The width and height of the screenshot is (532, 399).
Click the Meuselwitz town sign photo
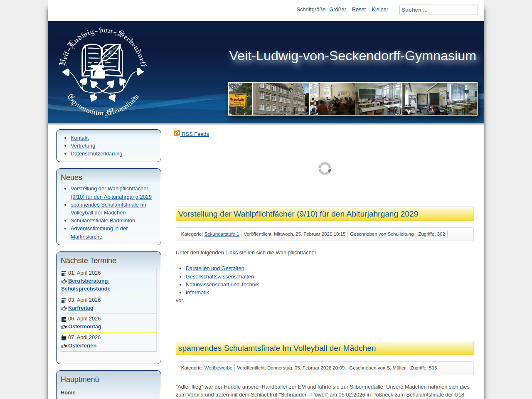(x=240, y=99)
